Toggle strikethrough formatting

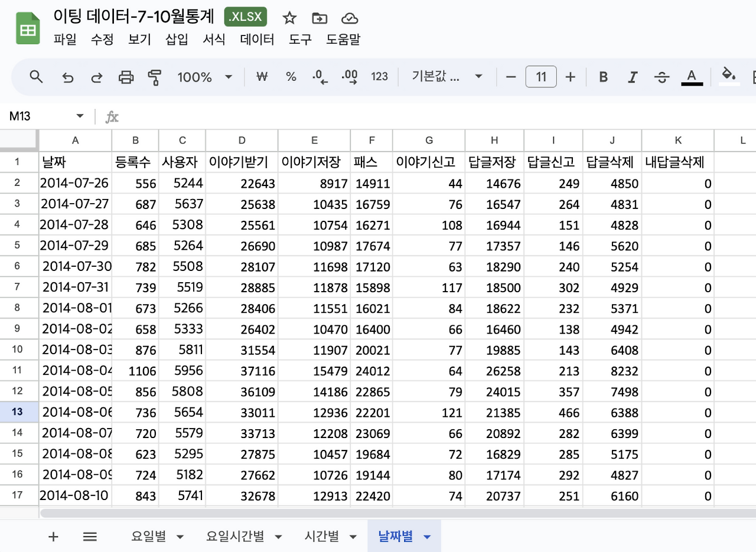coord(661,77)
